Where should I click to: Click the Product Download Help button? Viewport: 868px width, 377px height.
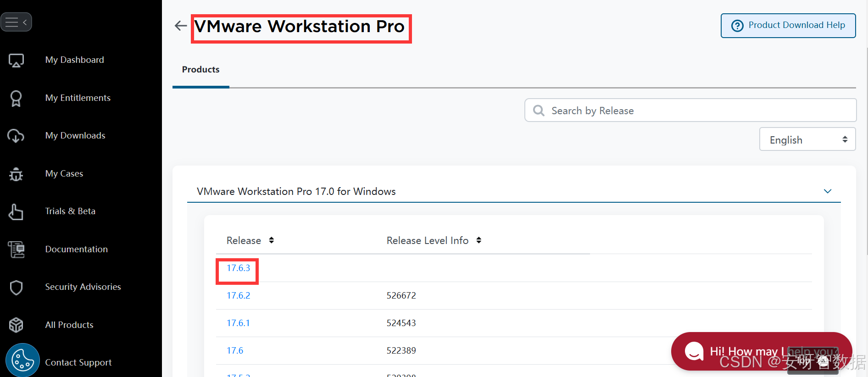coord(788,26)
